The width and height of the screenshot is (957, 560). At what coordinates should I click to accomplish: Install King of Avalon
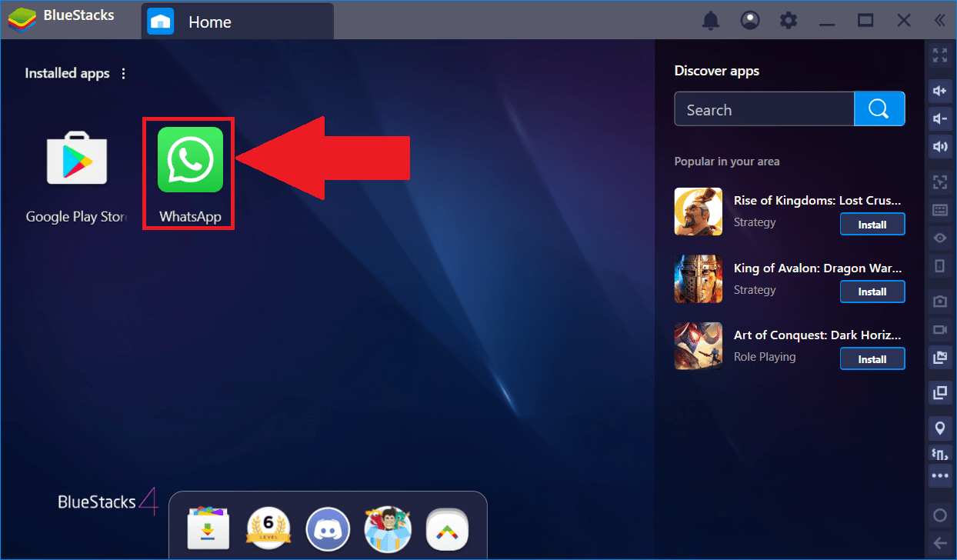(872, 292)
